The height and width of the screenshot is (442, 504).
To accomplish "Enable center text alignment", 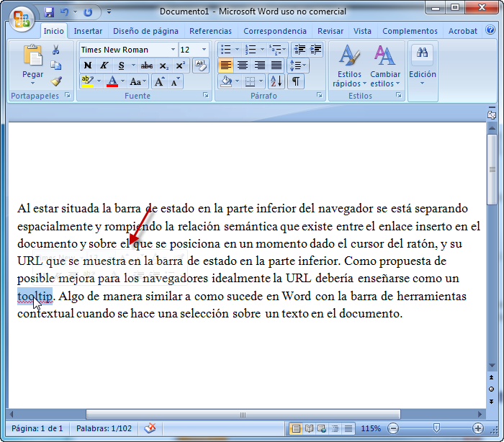I will point(243,66).
